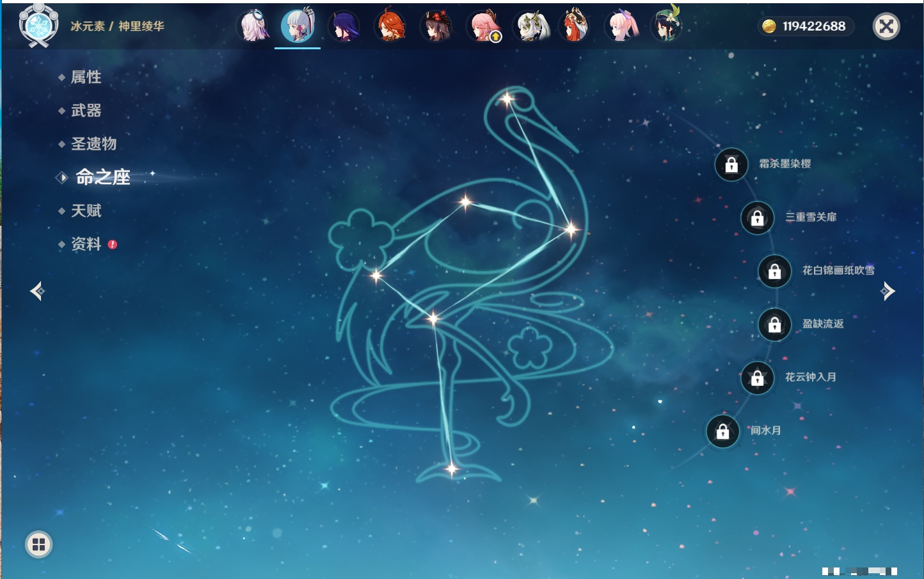This screenshot has height=579, width=924.
Task: Open the 间水月 constellation label
Action: point(766,430)
